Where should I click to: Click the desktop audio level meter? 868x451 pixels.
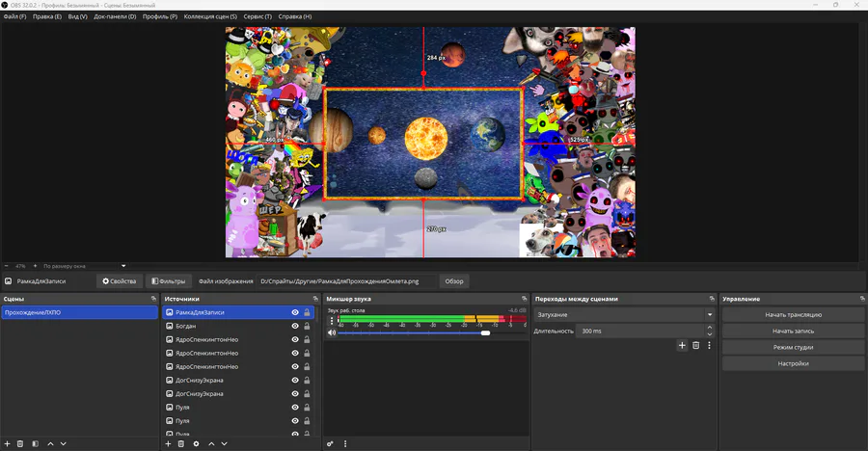coord(432,319)
